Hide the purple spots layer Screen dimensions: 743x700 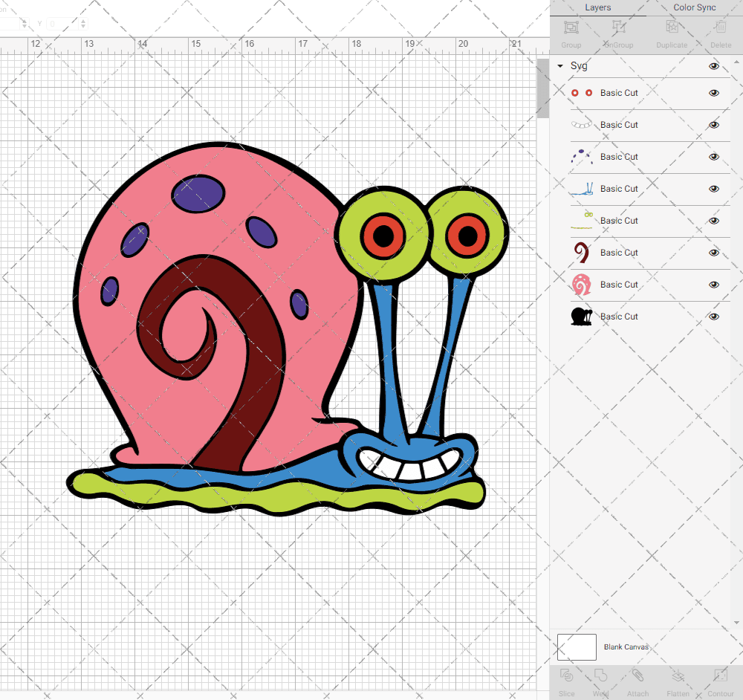point(713,157)
